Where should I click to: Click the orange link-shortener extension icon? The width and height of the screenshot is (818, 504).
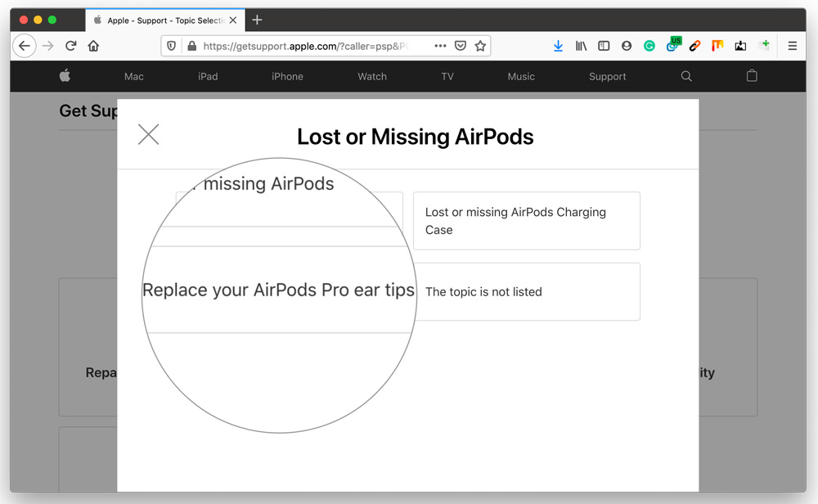click(694, 46)
